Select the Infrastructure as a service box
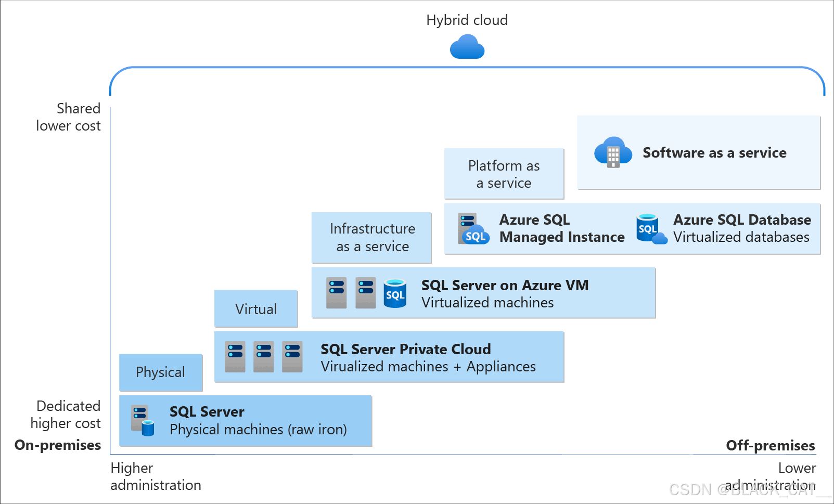 [371, 238]
